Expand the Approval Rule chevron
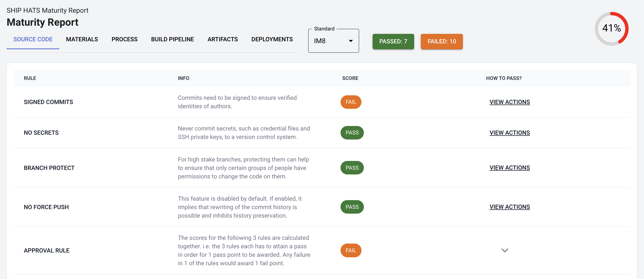The width and height of the screenshot is (644, 279). click(505, 250)
